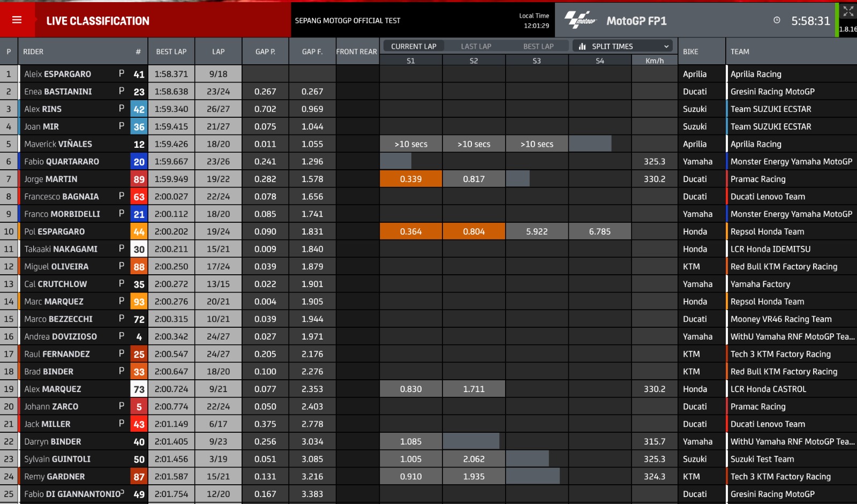Click Darryn BINDER rider name
Image resolution: width=857 pixels, height=504 pixels.
click(x=52, y=441)
